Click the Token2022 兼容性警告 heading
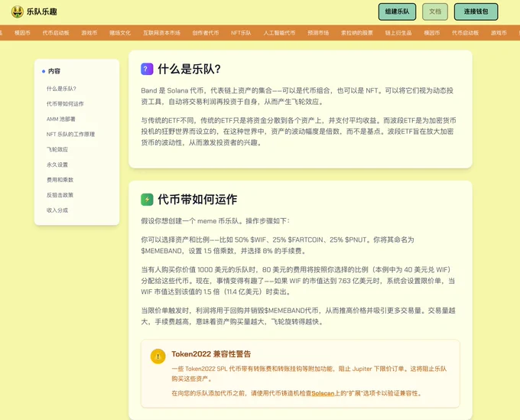The image size is (520, 420). point(211,354)
